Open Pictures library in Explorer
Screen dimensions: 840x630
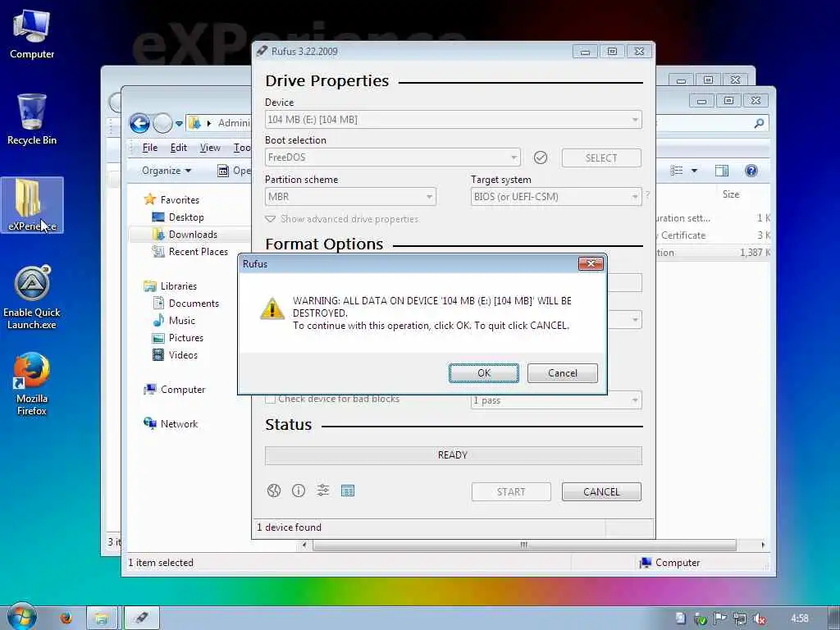pyautogui.click(x=178, y=338)
